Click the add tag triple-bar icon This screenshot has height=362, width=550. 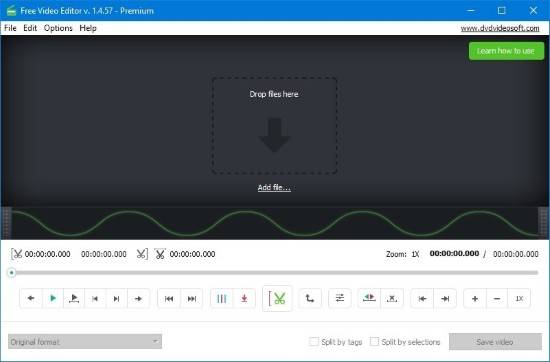(222, 299)
